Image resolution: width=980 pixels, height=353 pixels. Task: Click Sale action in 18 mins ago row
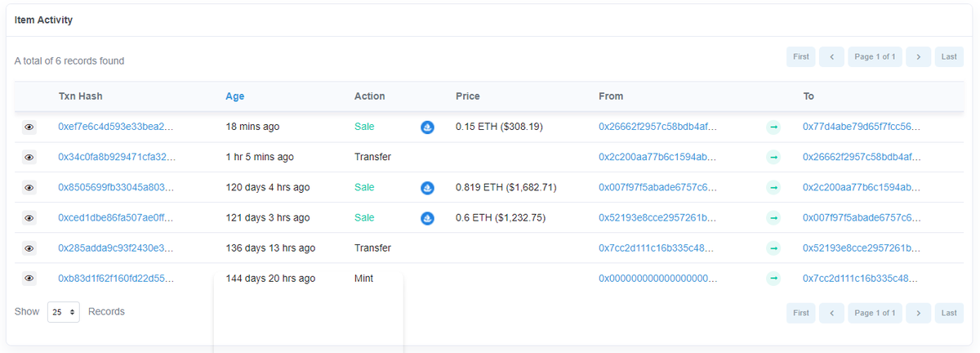(x=364, y=127)
